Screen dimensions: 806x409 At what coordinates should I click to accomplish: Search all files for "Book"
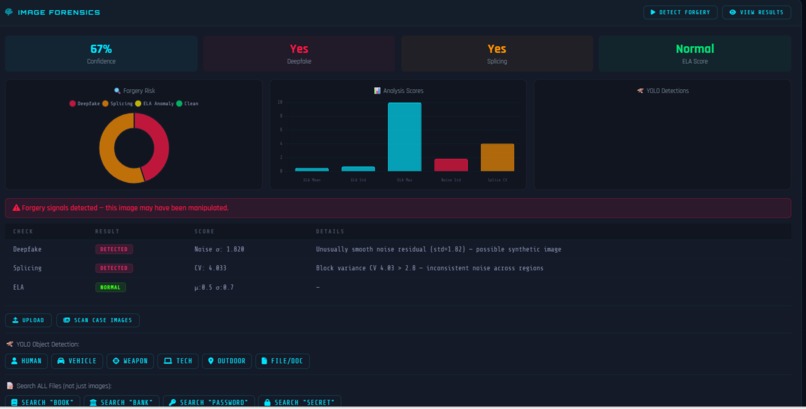(43, 402)
